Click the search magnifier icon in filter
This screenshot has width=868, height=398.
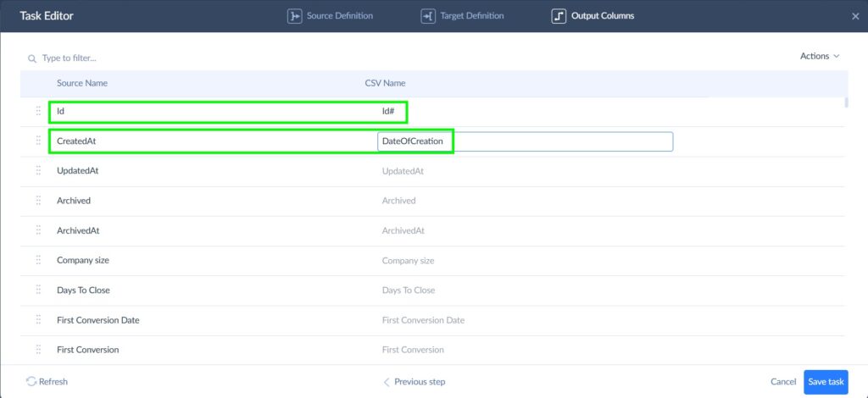32,58
